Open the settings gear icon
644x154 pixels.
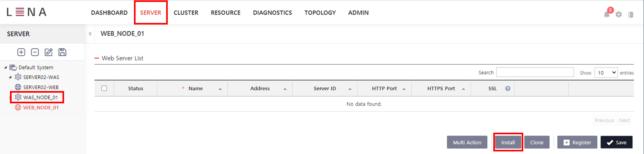coord(619,15)
